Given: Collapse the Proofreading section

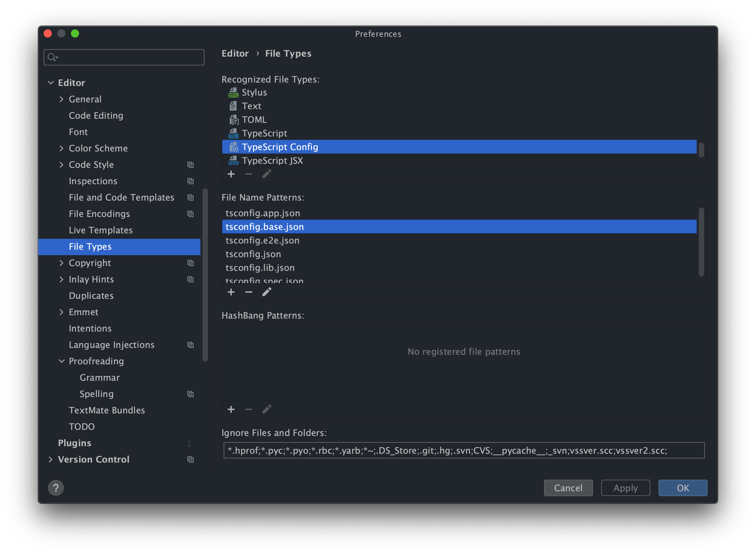Looking at the screenshot, I should (x=61, y=361).
